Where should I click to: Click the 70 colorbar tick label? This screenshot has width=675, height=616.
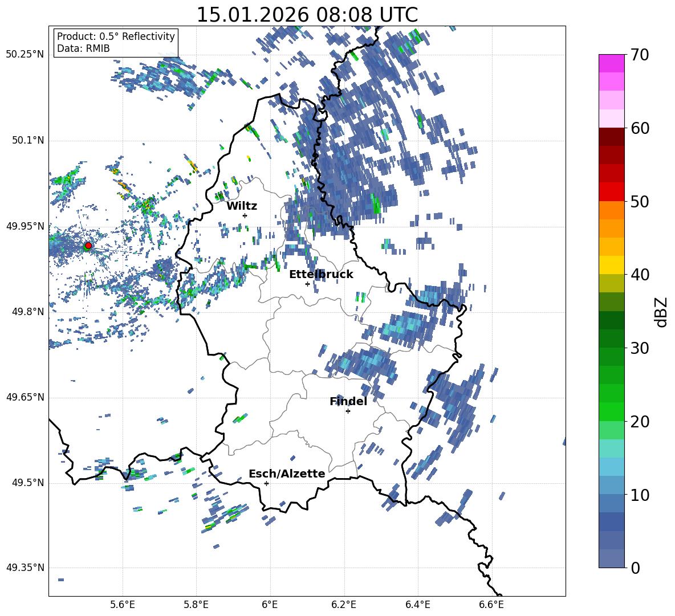(640, 55)
